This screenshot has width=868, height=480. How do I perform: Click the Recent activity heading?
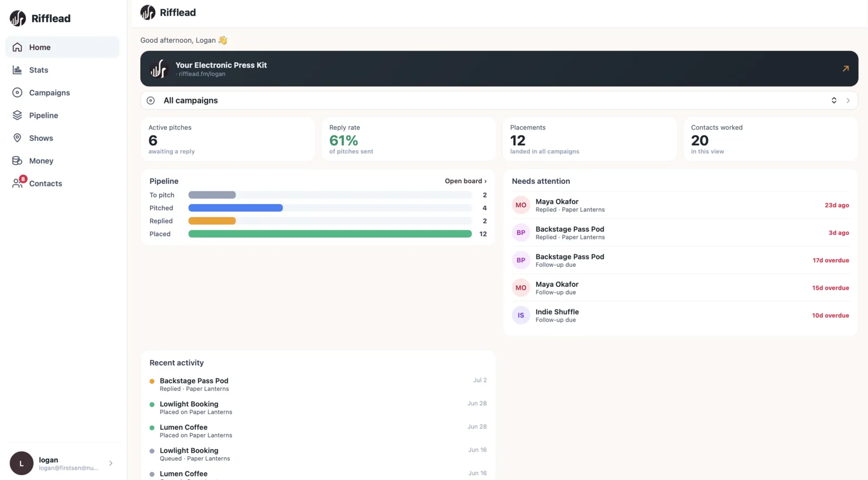[176, 363]
